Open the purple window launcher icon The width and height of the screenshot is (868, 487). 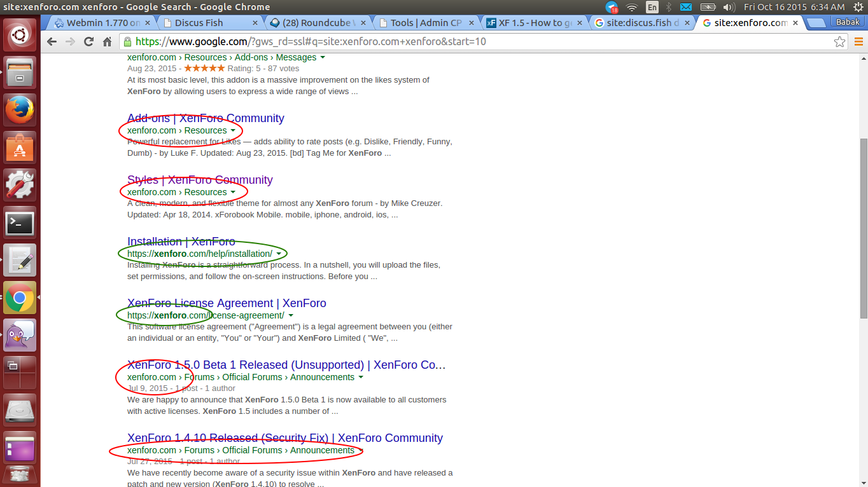pyautogui.click(x=20, y=448)
